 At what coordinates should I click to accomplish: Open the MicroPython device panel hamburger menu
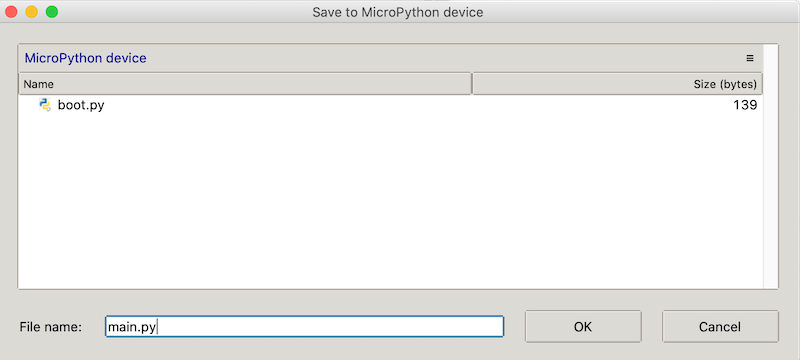(x=749, y=58)
